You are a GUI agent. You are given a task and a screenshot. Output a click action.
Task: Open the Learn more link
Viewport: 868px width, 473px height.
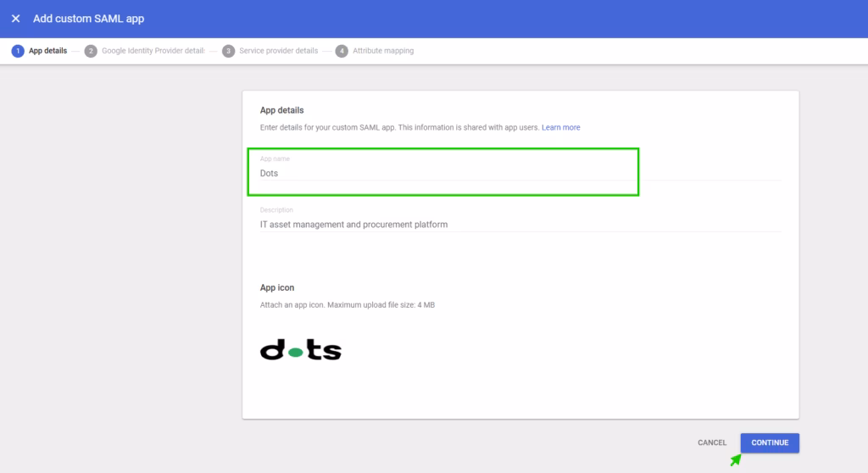[x=560, y=127]
